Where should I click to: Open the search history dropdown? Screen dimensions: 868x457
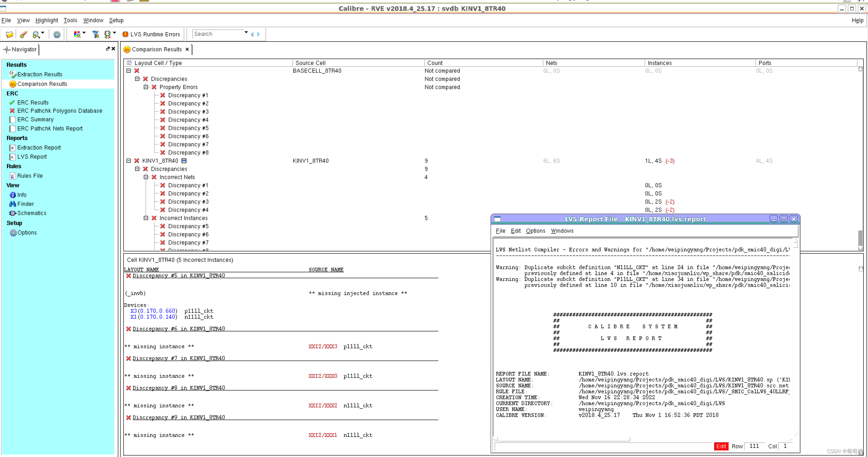pos(246,32)
